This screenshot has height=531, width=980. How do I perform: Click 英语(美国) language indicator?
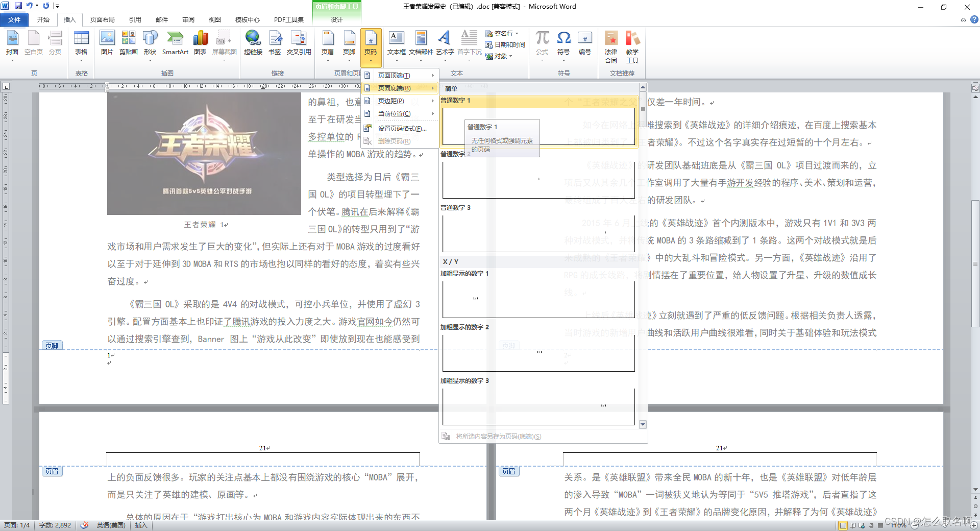click(x=111, y=525)
